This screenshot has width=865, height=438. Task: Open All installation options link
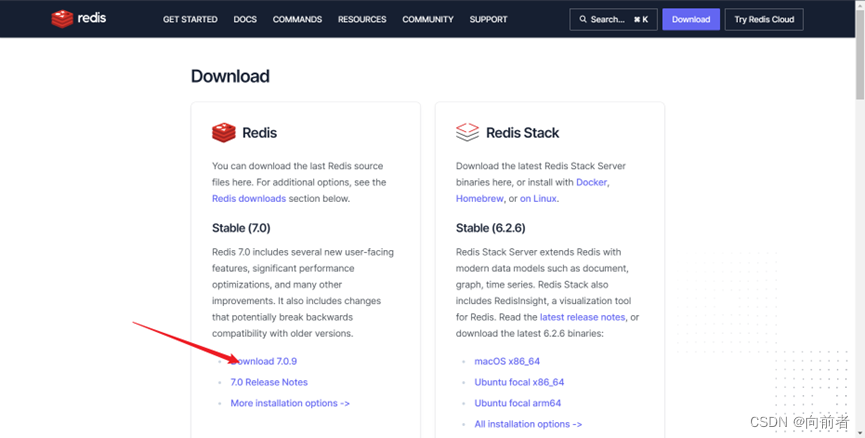(528, 424)
